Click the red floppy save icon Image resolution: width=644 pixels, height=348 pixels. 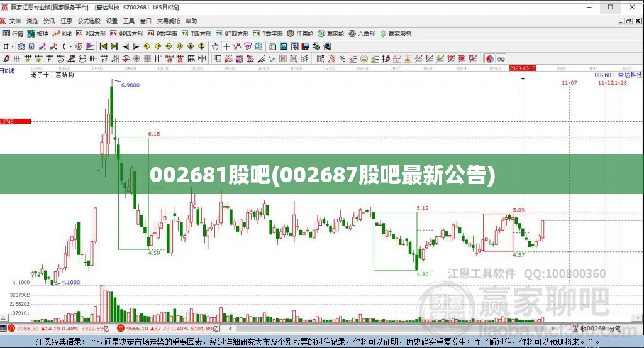tap(305, 46)
